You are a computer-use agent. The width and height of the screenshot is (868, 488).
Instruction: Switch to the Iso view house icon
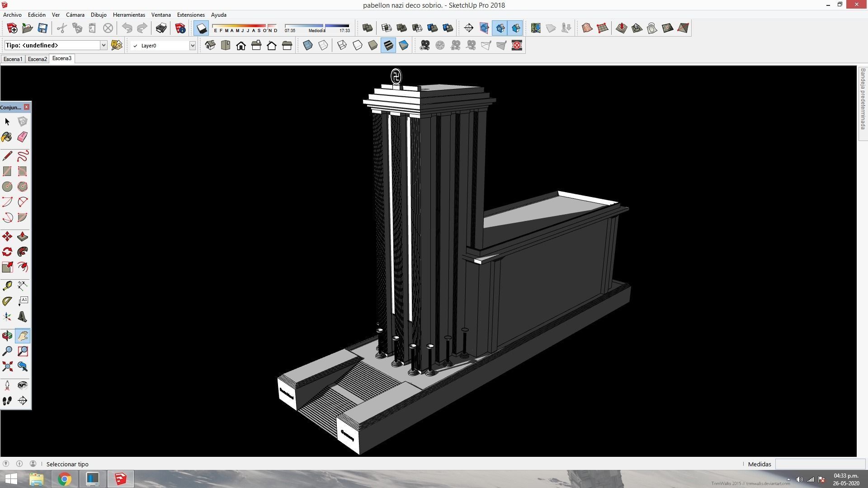(x=210, y=45)
